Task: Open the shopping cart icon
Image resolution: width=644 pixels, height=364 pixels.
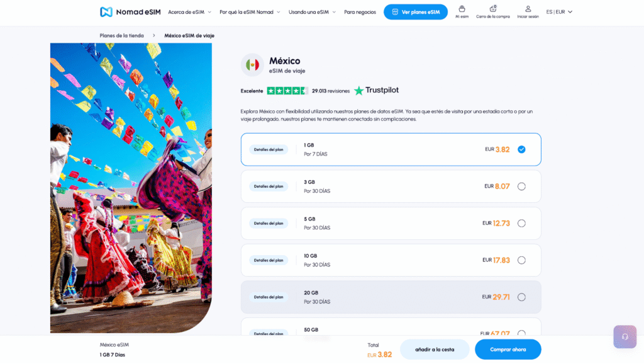Action: pos(493,9)
